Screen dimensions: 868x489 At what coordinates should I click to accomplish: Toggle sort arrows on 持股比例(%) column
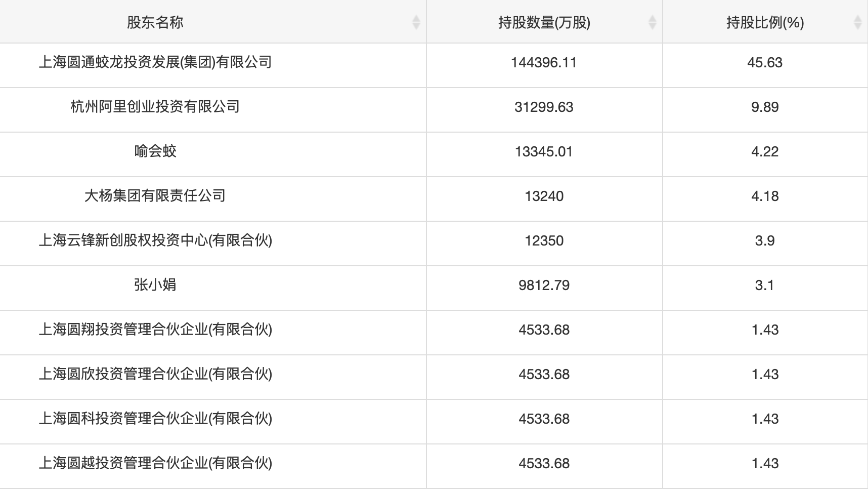[857, 22]
